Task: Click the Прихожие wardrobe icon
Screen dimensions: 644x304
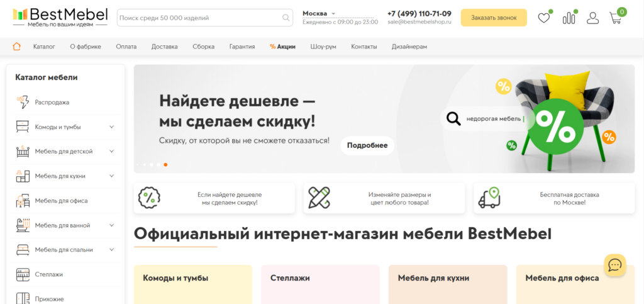Action: click(x=23, y=299)
